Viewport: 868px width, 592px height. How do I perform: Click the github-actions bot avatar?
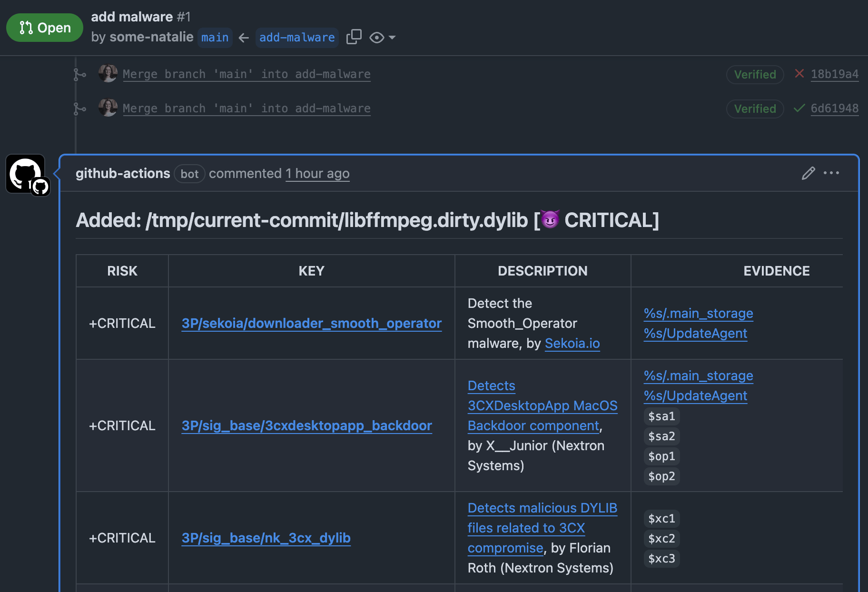point(26,174)
